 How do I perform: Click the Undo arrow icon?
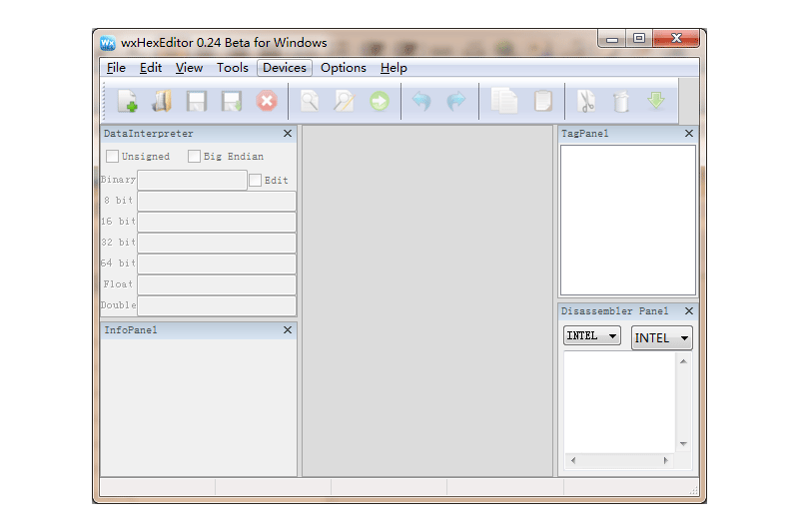coord(421,101)
